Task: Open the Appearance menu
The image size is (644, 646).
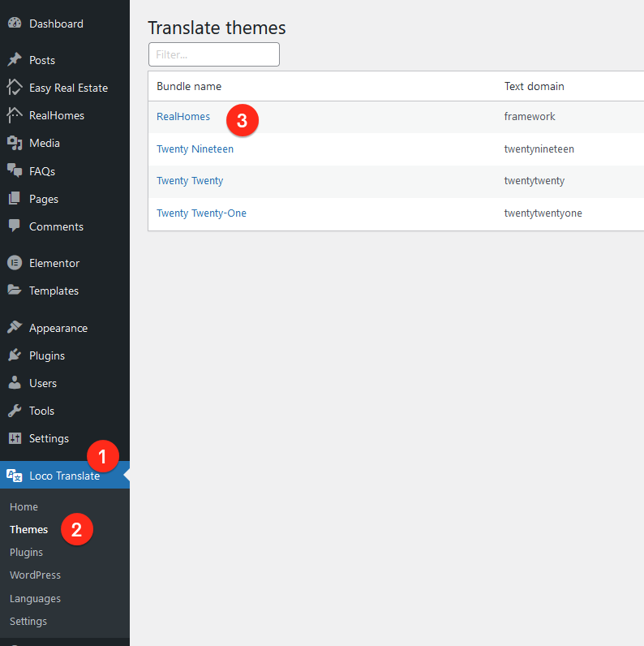Action: (58, 328)
